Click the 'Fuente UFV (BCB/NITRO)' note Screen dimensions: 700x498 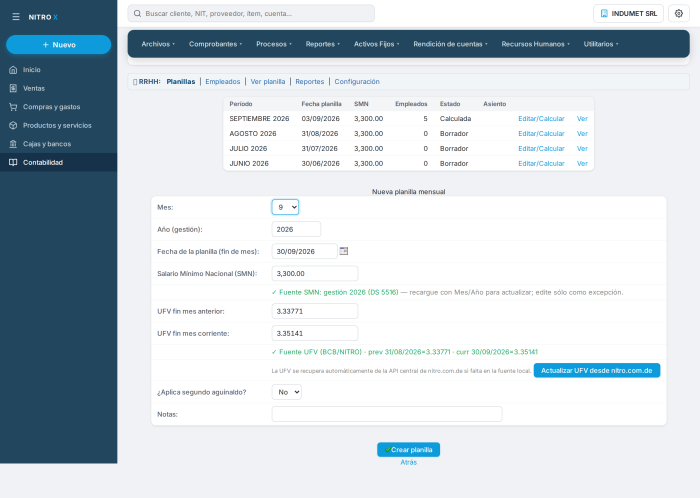pos(404,352)
